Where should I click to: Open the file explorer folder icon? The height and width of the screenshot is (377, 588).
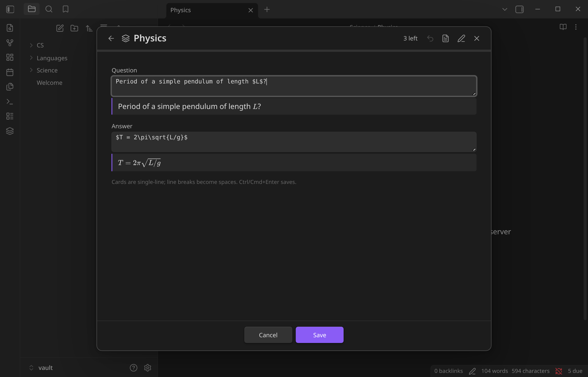(31, 9)
